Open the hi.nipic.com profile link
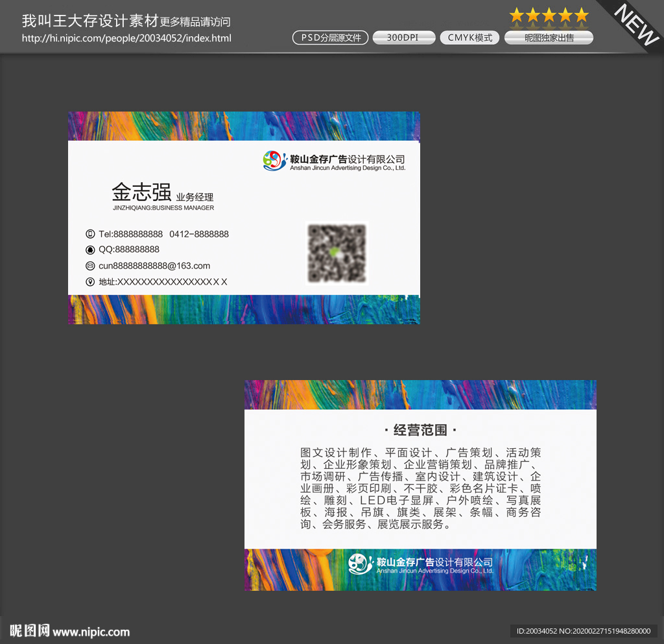 click(127, 38)
